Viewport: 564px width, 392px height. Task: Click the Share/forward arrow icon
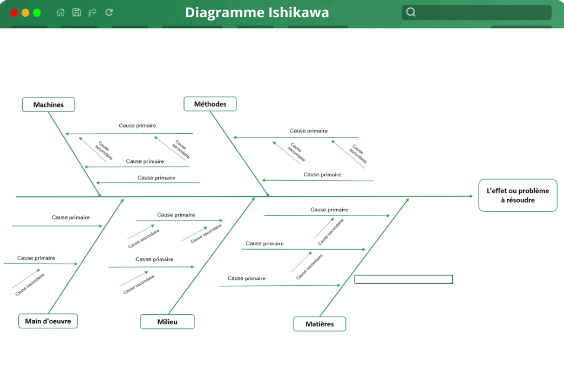click(92, 12)
